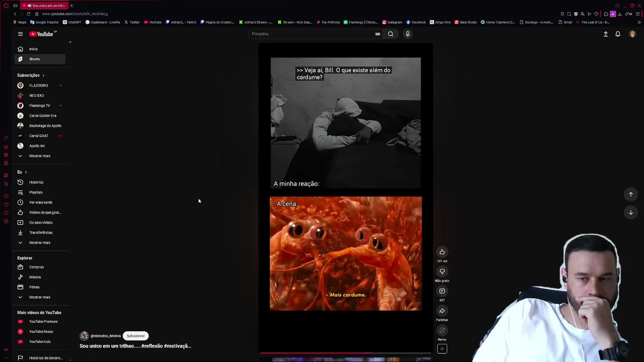644x362 pixels.
Task: Click the Remix icon
Action: 442,330
